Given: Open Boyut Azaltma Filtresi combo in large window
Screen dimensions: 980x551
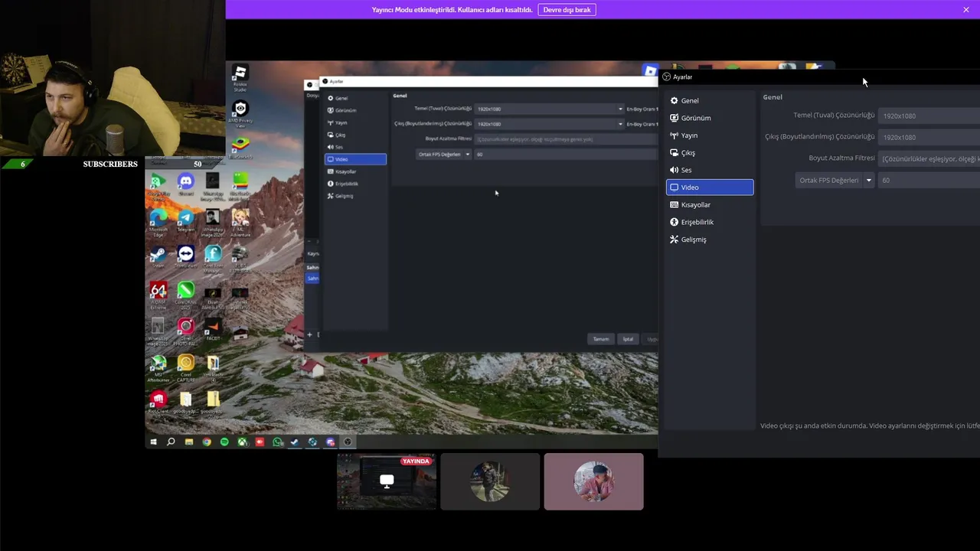Looking at the screenshot, I should pyautogui.click(x=929, y=158).
